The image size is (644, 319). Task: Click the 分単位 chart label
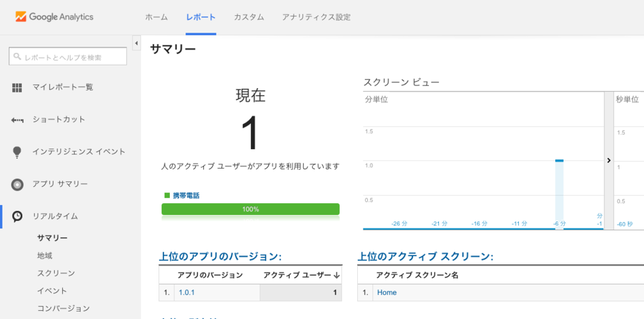pyautogui.click(x=376, y=99)
